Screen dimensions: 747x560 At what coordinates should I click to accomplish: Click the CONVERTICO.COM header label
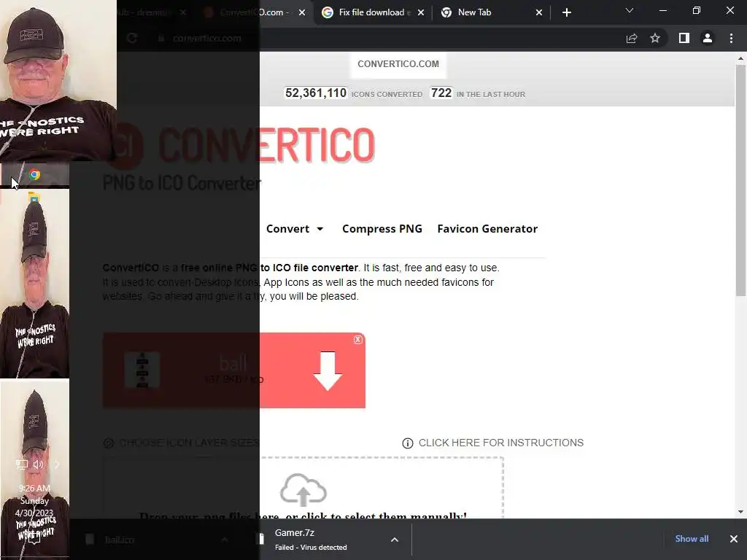click(398, 64)
